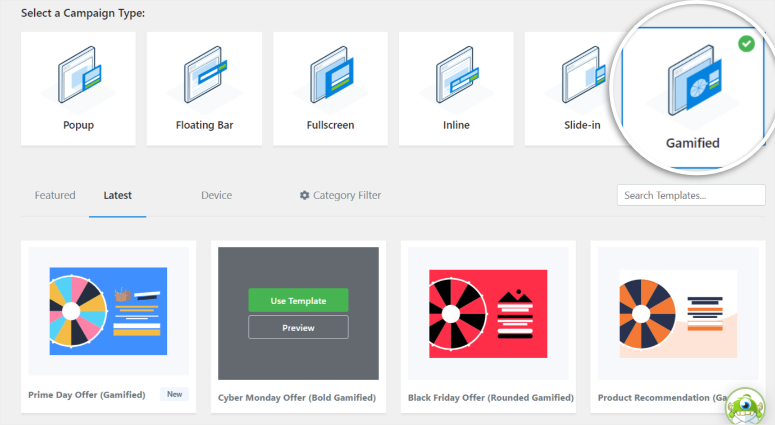This screenshot has width=775, height=425.
Task: Switch to the Featured tab
Action: tap(55, 196)
